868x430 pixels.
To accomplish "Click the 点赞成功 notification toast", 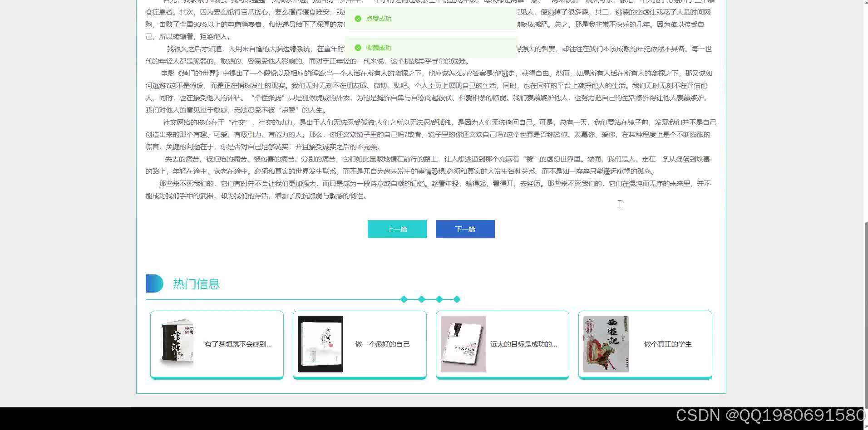I will [x=431, y=19].
